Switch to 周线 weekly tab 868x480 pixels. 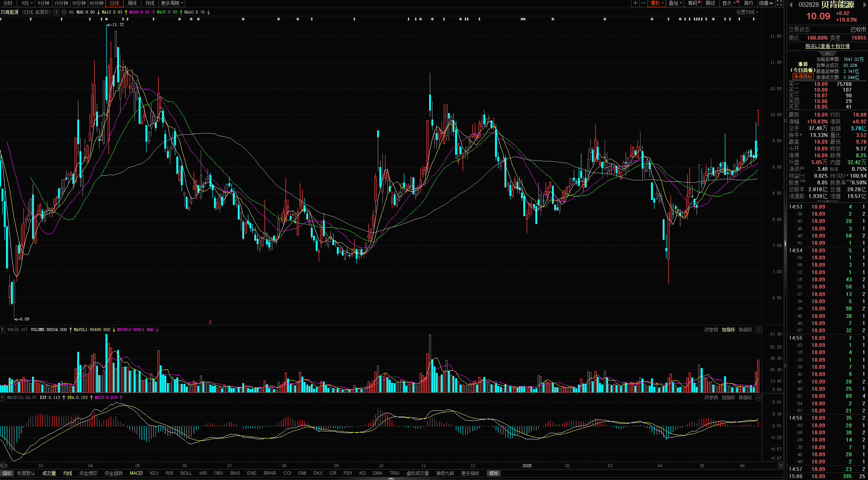pos(132,3)
